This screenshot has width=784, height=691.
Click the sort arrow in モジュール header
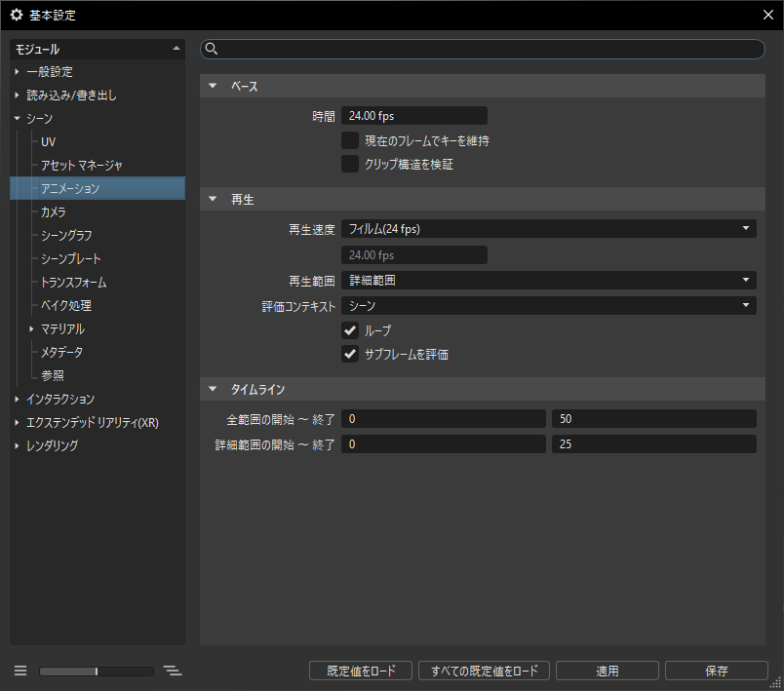176,49
